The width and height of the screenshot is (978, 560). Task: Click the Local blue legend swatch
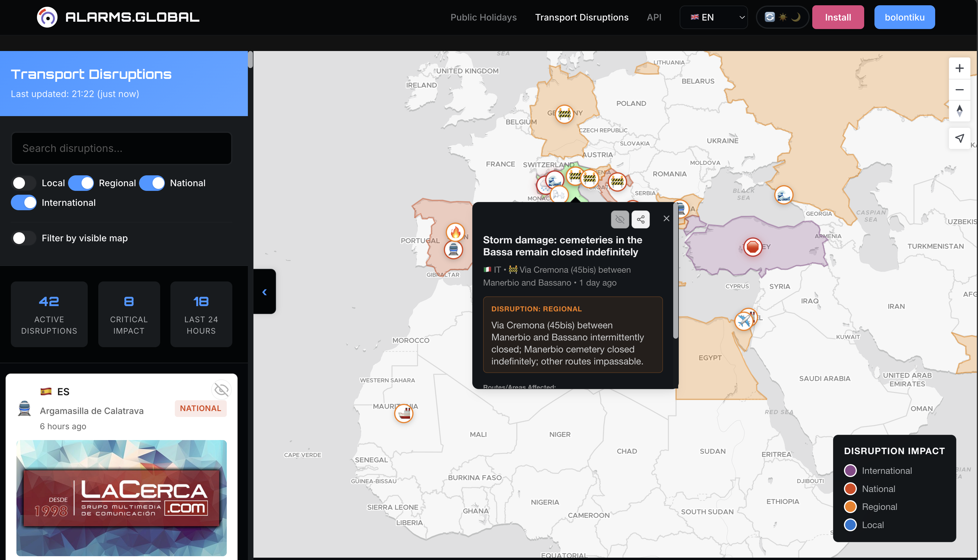coord(850,525)
